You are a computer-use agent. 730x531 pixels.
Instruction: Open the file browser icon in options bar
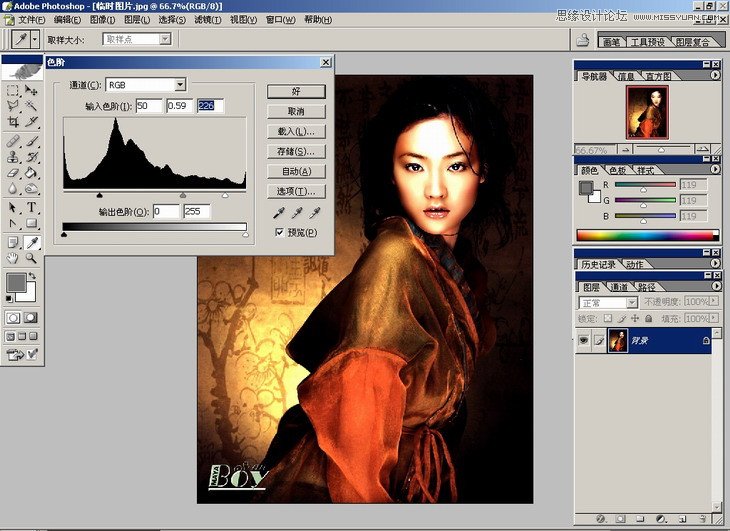tap(583, 40)
